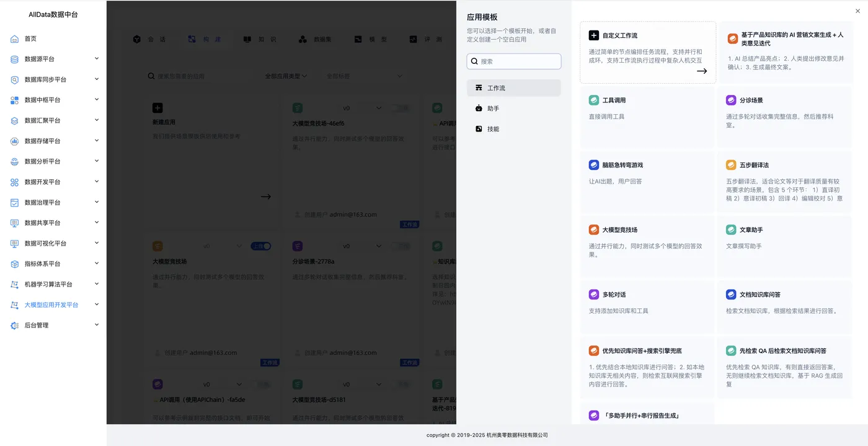Click the 数据开发平台 grid icon
This screenshot has width=868, height=446.
point(14,182)
